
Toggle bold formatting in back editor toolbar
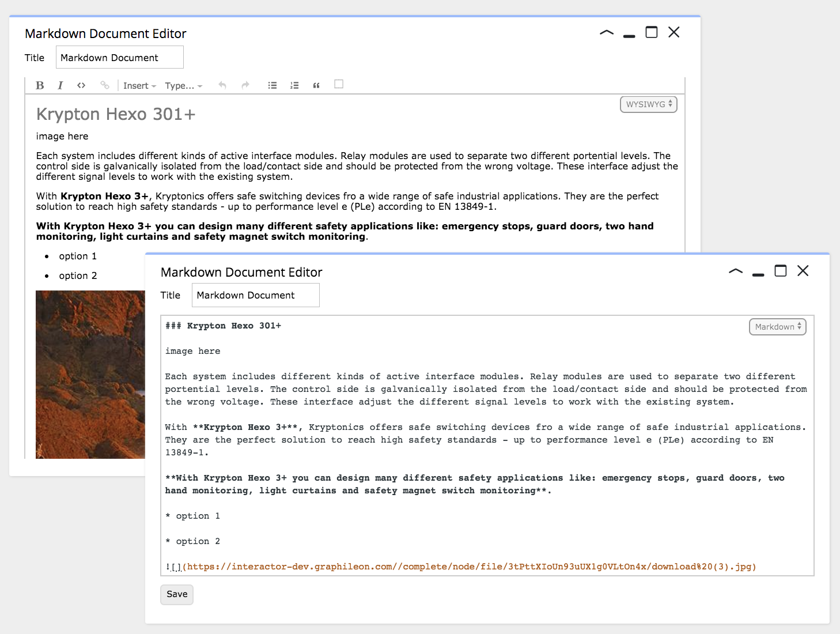coord(40,85)
